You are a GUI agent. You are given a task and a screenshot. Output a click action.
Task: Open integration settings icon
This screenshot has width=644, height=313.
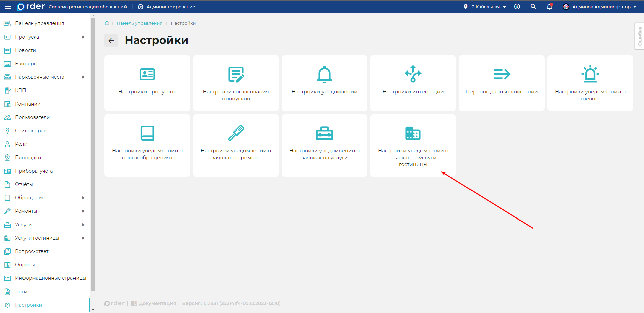tap(413, 74)
